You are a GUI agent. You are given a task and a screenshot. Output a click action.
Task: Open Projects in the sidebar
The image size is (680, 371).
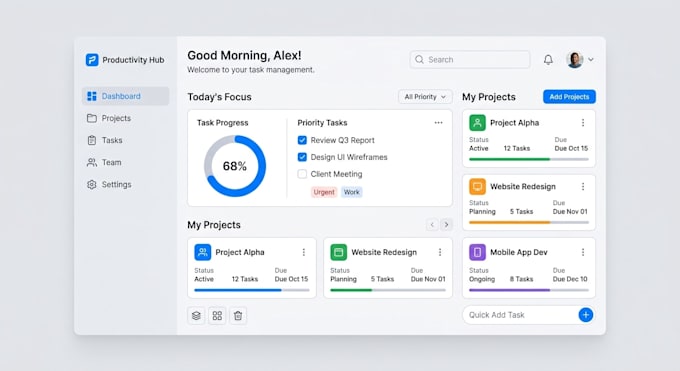(x=125, y=118)
